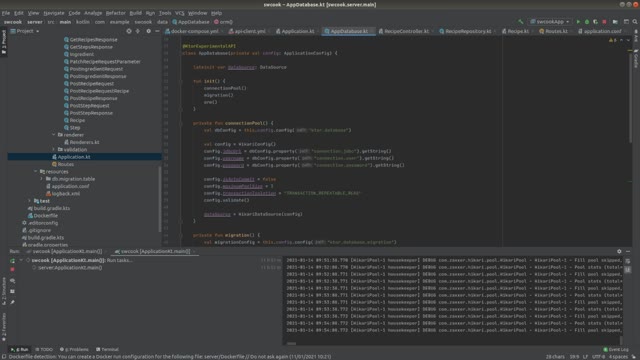Open the swcookApp run configuration dropdown
640x360 pixels.
(x=549, y=22)
